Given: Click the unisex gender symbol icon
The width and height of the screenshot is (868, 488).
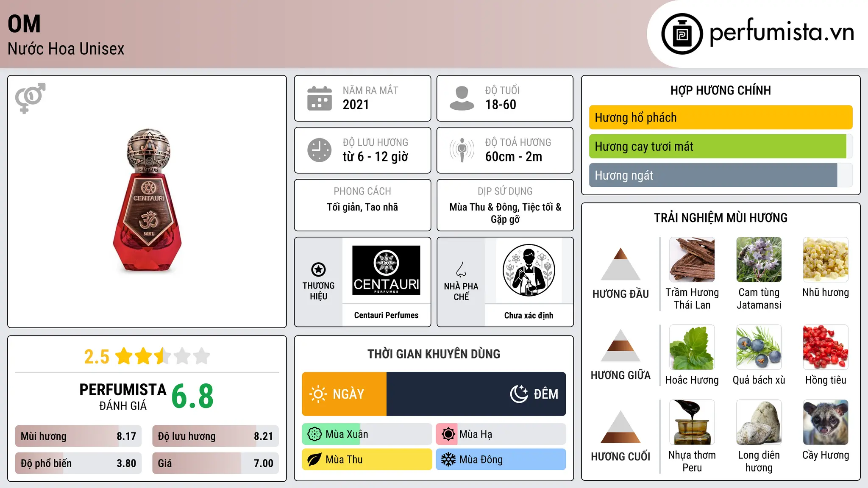Looking at the screenshot, I should click(x=30, y=98).
